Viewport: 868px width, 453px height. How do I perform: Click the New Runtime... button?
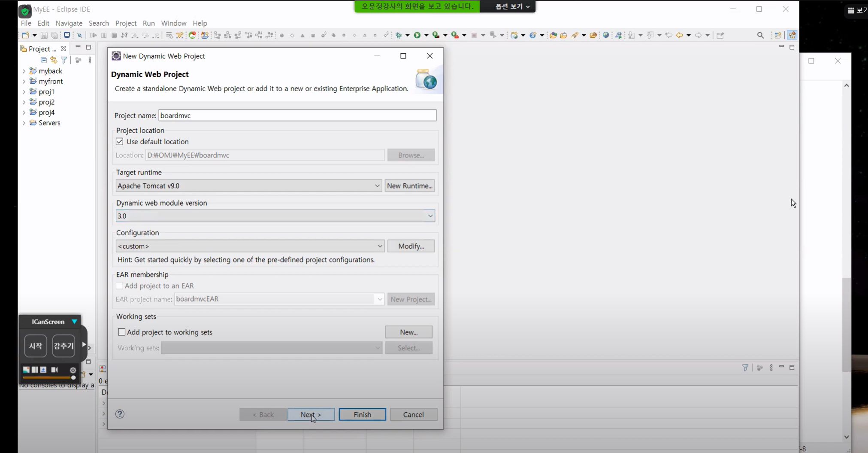point(410,186)
